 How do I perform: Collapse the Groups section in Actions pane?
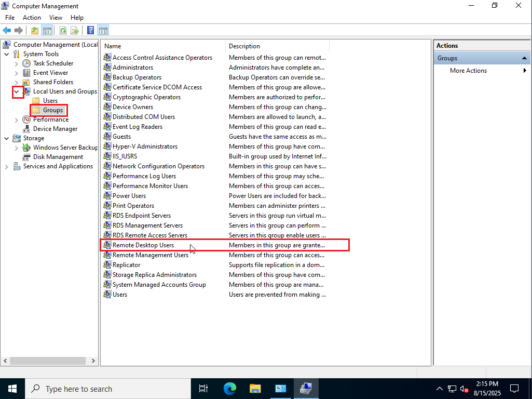click(524, 58)
